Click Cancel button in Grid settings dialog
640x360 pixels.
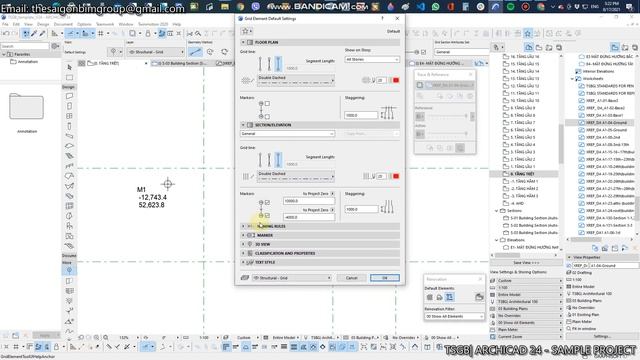coord(351,278)
